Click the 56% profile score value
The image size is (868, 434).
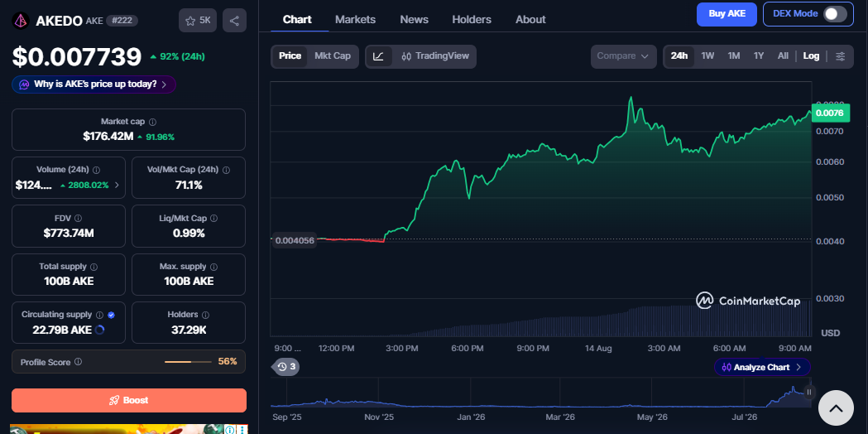pos(228,361)
